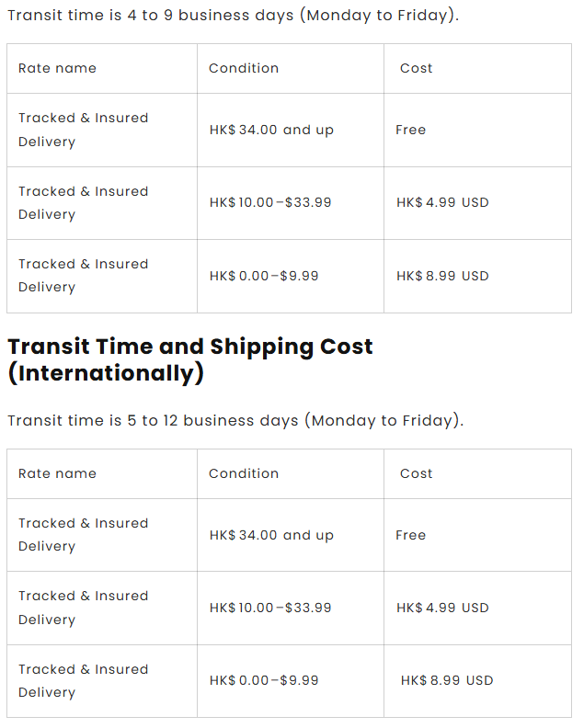
Task: Click "HK$ 4.99 USD" in 4–9 day table
Action: (x=442, y=202)
